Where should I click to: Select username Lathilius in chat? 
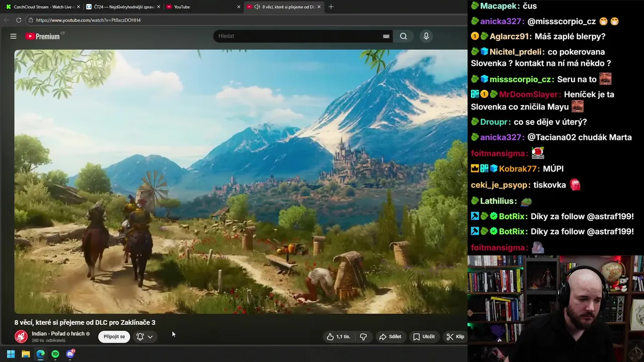click(x=497, y=201)
